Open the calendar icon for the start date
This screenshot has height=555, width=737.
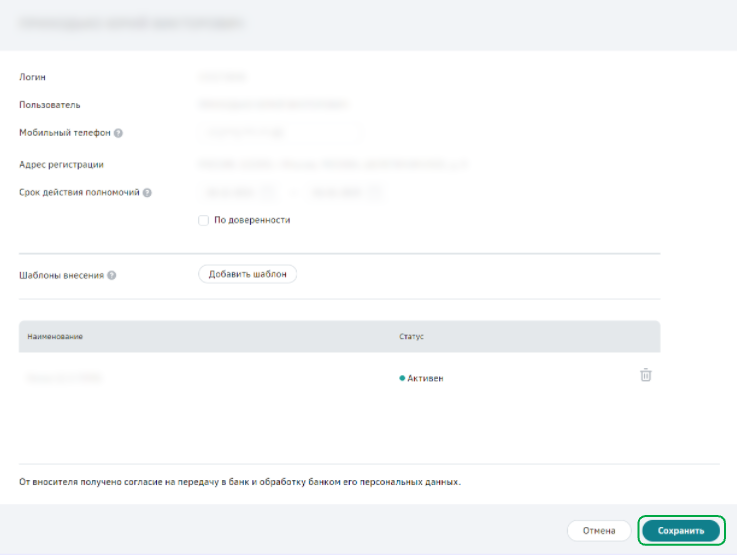268,192
